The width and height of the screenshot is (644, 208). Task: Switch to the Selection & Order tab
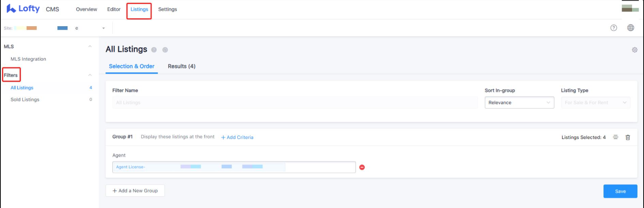point(132,66)
